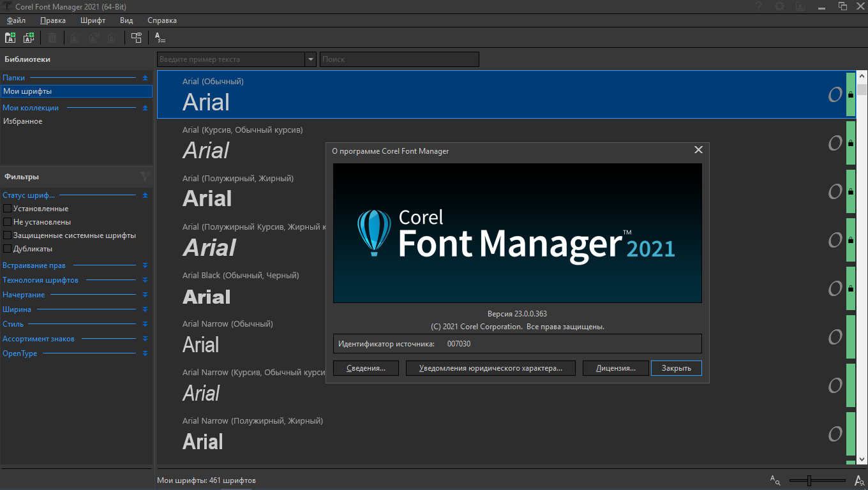
Task: Open the Справка menu
Action: [161, 20]
